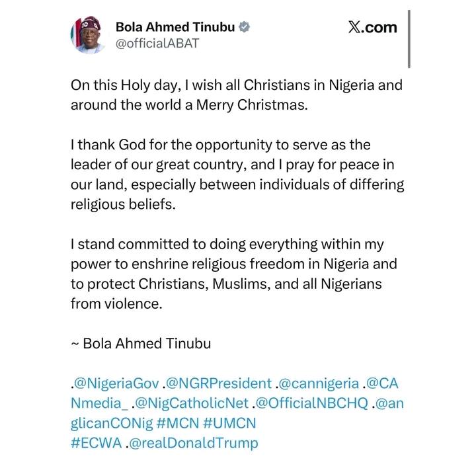Open Bola Ahmed Tinubu's profile picture

point(89,35)
